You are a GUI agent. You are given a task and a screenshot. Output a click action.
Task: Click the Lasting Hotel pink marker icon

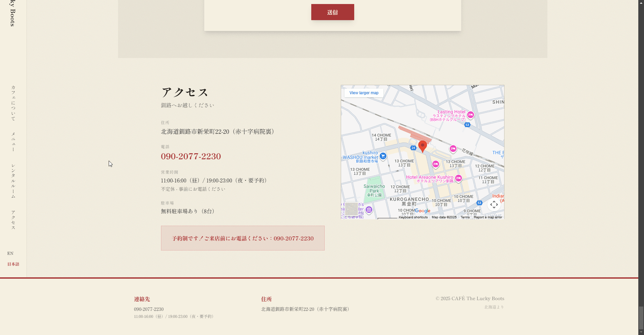471,115
